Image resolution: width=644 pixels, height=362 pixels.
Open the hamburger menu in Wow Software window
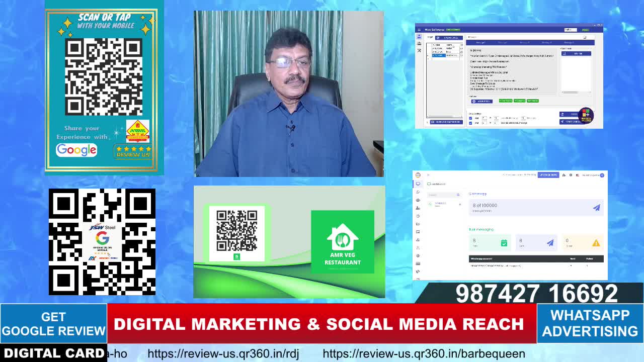[419, 30]
